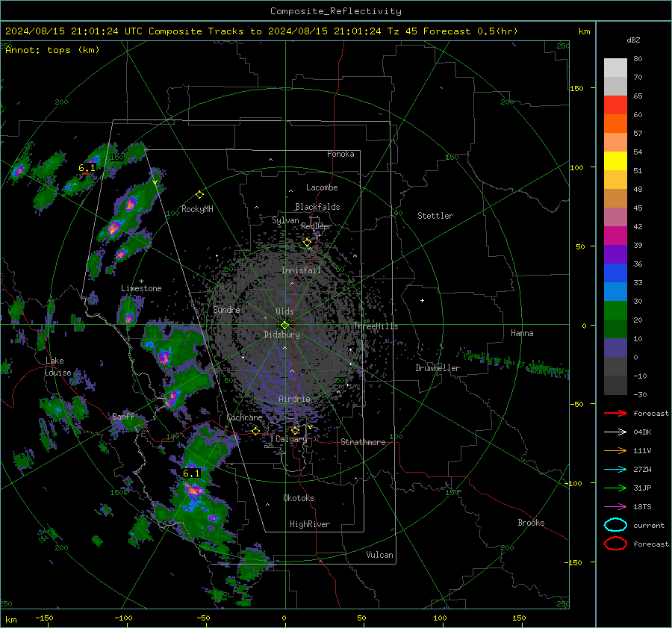Select the Drumheller label
The height and width of the screenshot is (628, 672).
click(x=438, y=368)
